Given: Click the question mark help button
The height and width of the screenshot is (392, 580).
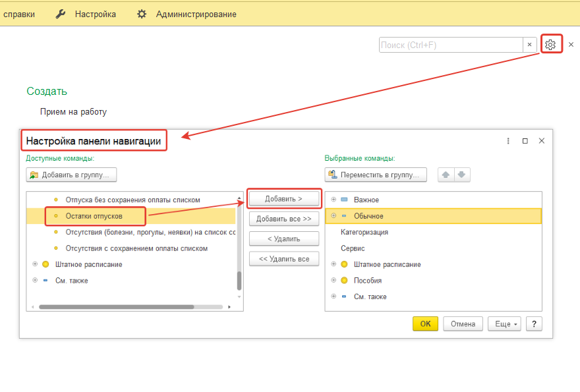Looking at the screenshot, I should point(533,323).
